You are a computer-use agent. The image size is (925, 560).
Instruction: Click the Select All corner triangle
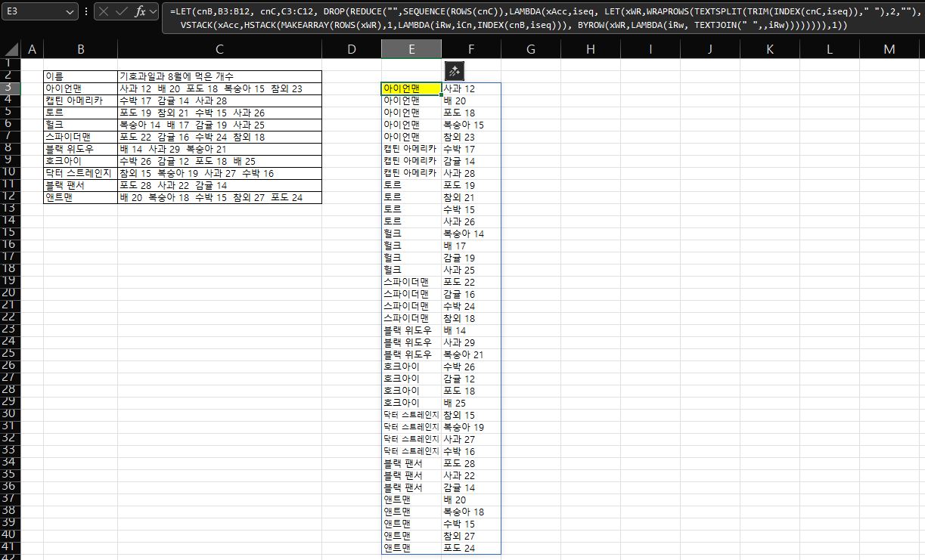coord(11,49)
